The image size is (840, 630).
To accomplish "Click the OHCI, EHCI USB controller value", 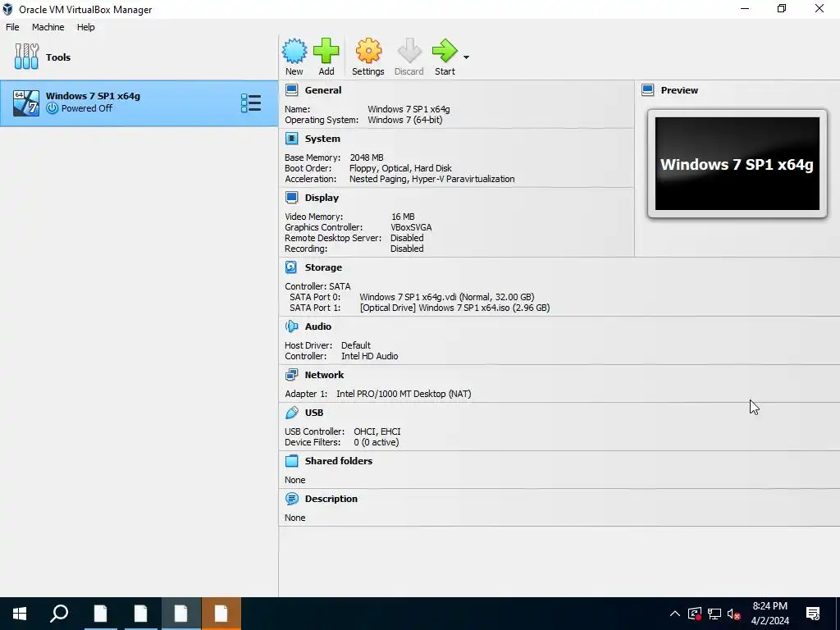I will click(377, 431).
